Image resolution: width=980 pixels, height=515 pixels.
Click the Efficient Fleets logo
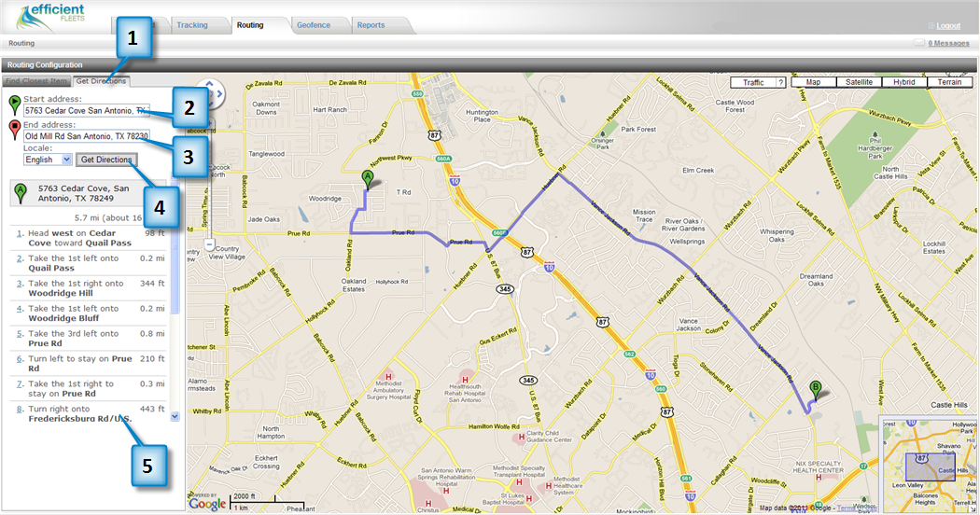coord(50,17)
